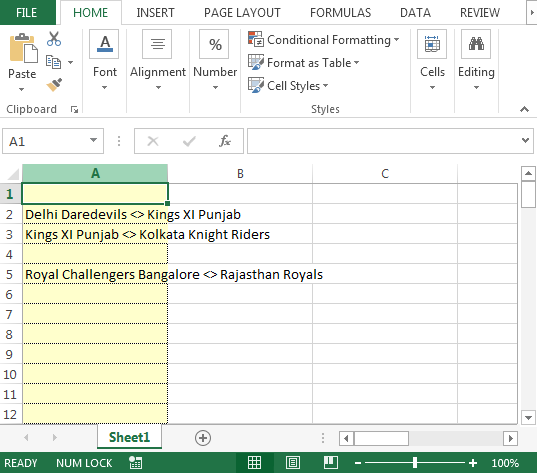Switch to Page Break Preview icon
Image resolution: width=537 pixels, height=473 pixels.
pos(331,463)
